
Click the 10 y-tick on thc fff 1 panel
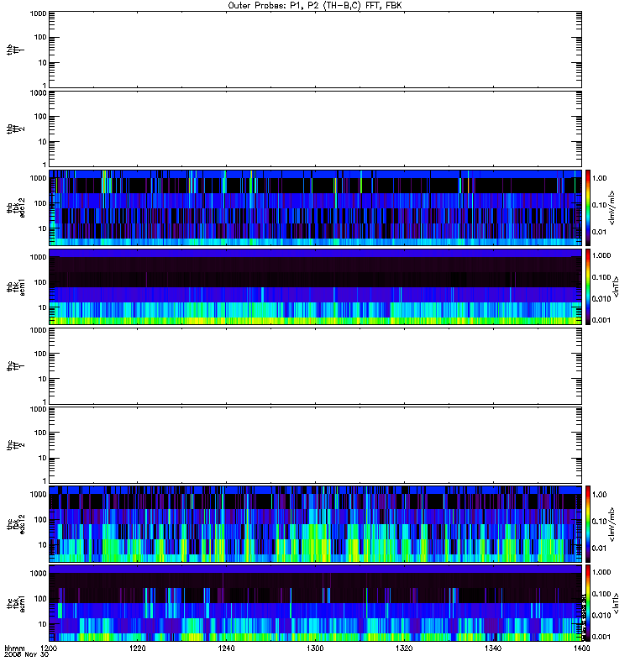[x=43, y=380]
